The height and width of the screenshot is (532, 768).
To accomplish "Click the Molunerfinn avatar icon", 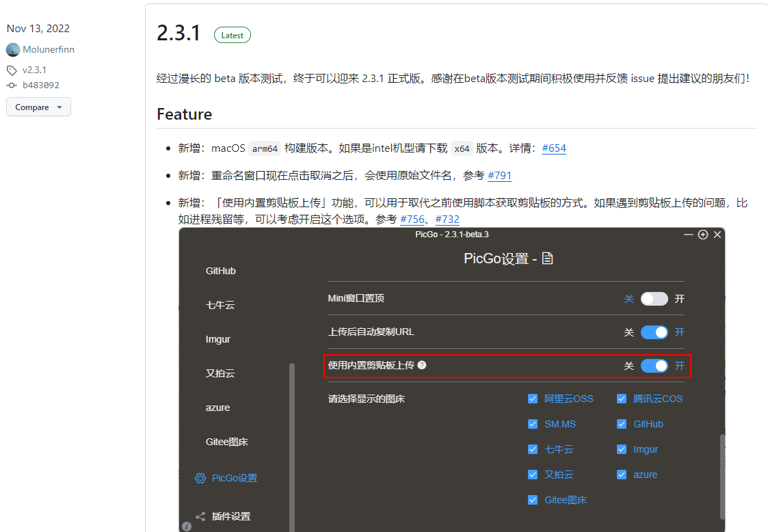I will (x=13, y=49).
